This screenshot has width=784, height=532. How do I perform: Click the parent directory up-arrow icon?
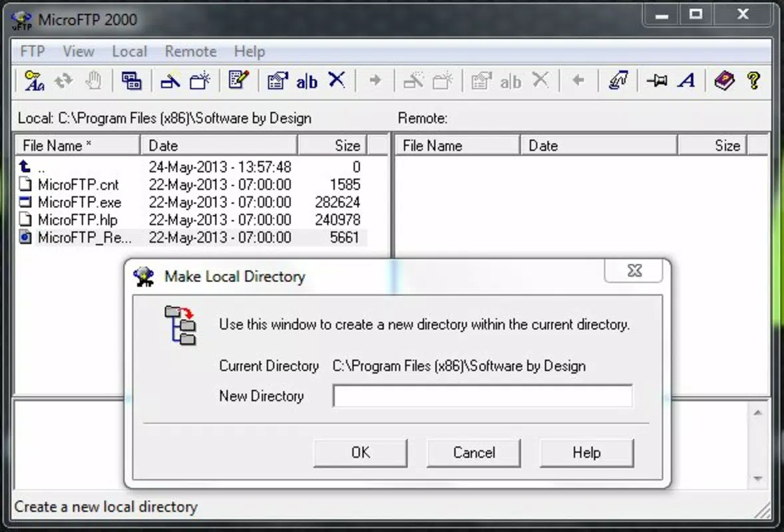[25, 166]
